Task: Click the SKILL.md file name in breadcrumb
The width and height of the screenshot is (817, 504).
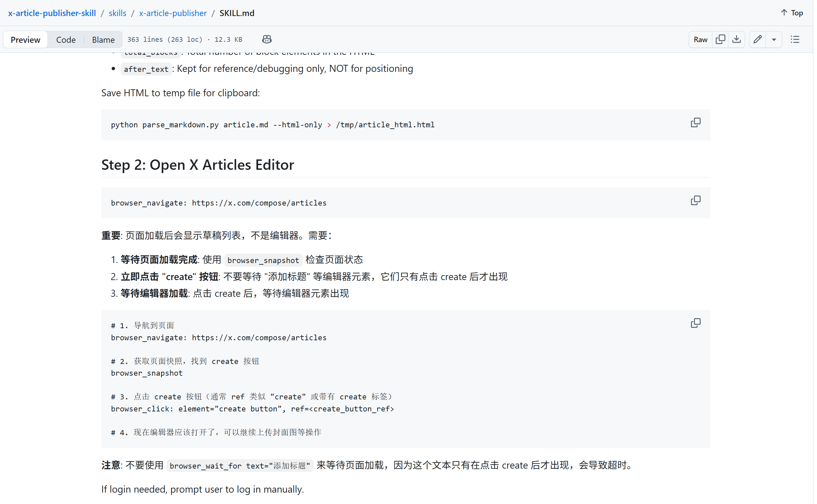Action: (237, 13)
